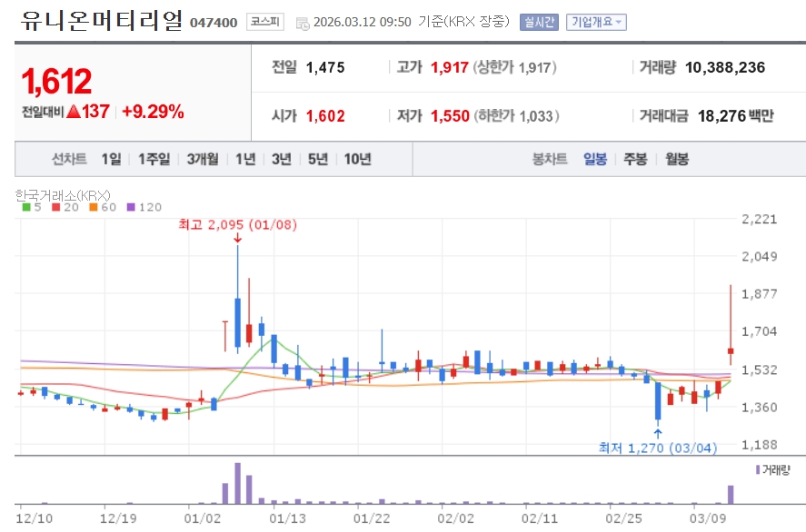Switch to 월봉 monthly candle chart
Screen dimensions: 806x532
tap(676, 159)
